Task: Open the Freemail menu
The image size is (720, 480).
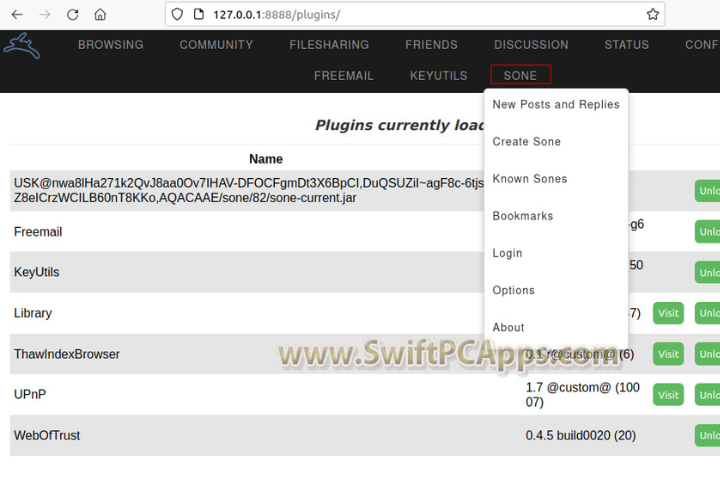Action: (x=343, y=75)
